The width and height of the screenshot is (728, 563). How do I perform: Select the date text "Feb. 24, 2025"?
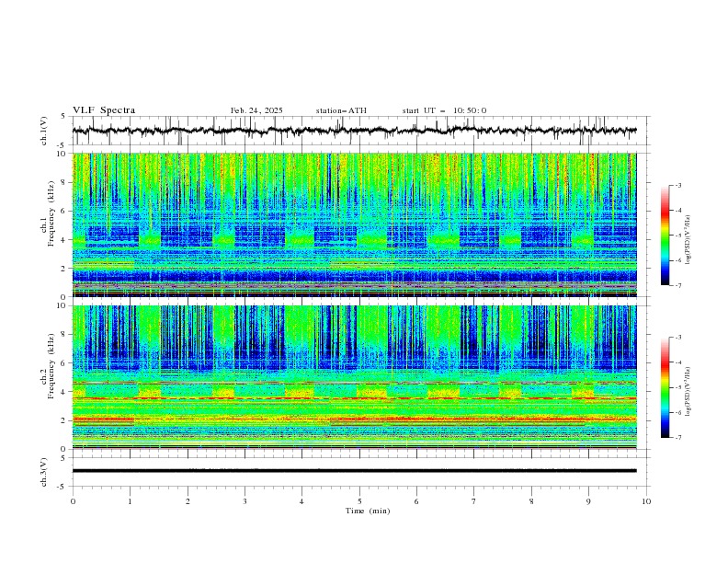click(x=256, y=110)
